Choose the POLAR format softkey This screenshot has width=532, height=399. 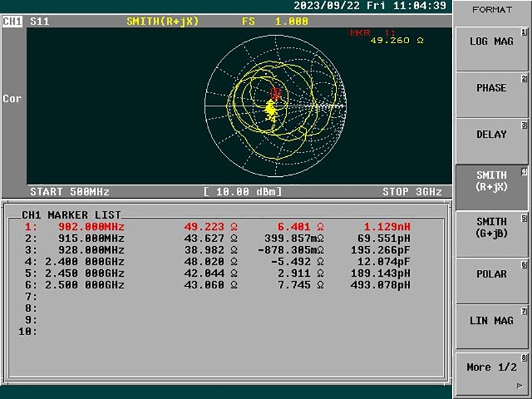[x=491, y=281]
